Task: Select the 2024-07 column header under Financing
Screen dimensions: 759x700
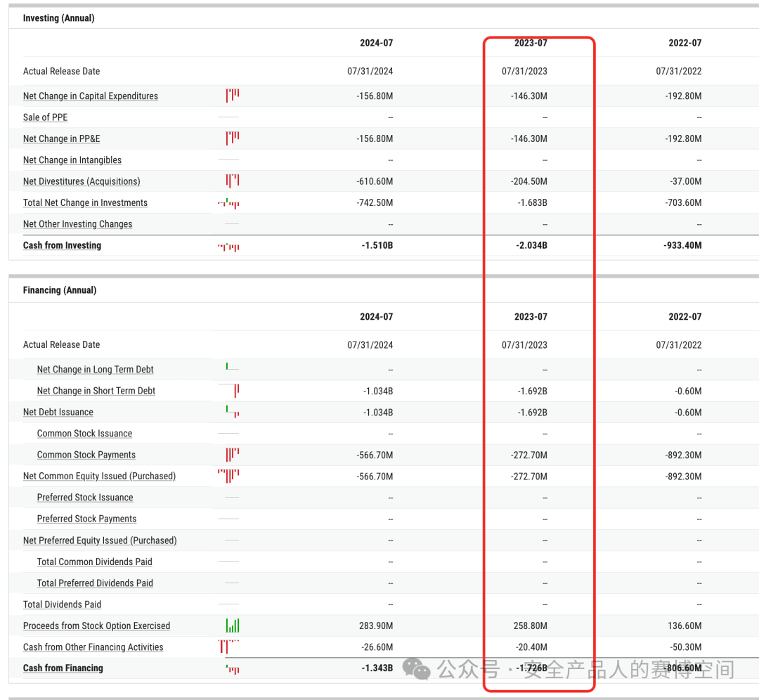Action: pos(376,316)
